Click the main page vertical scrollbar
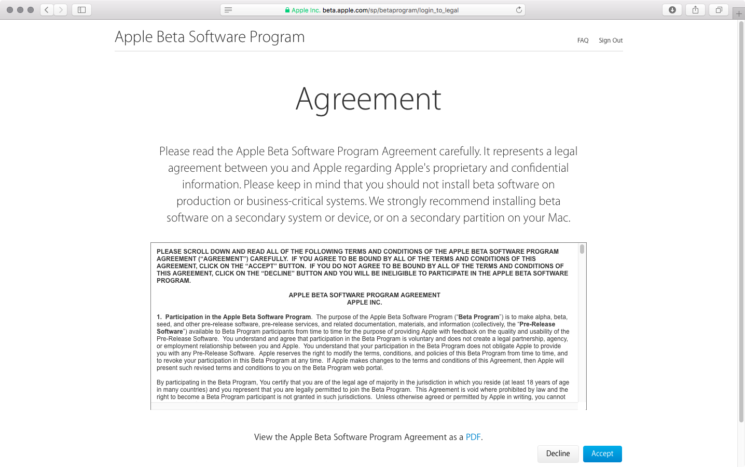745x467 pixels. (741, 222)
